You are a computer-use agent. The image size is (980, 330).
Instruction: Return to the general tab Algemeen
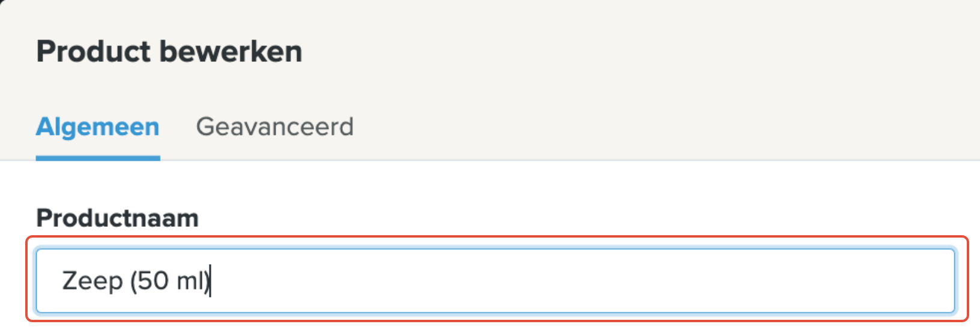[x=98, y=127]
